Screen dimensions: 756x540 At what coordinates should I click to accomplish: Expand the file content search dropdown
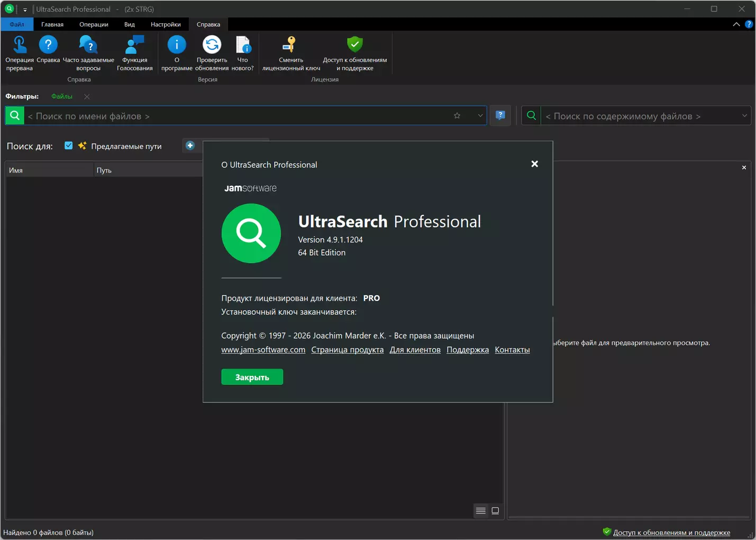tap(744, 116)
